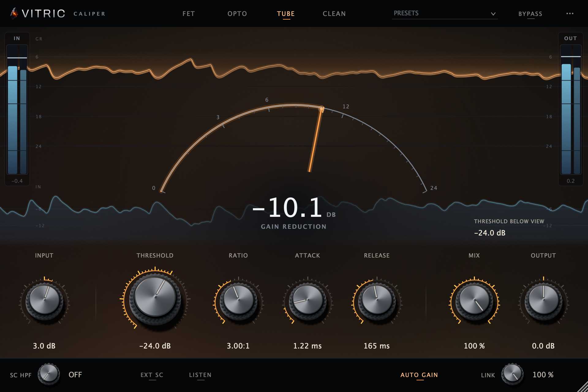Click the SC HPF small knob
The image size is (588, 392).
(49, 374)
